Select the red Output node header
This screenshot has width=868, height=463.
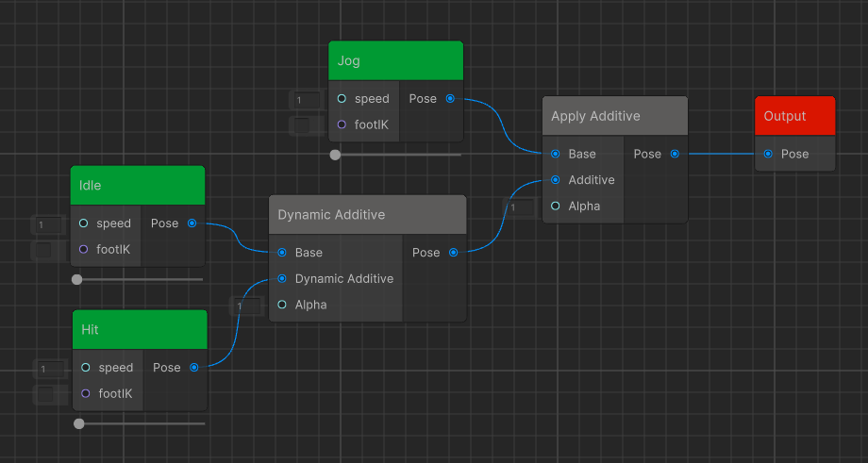tap(795, 116)
